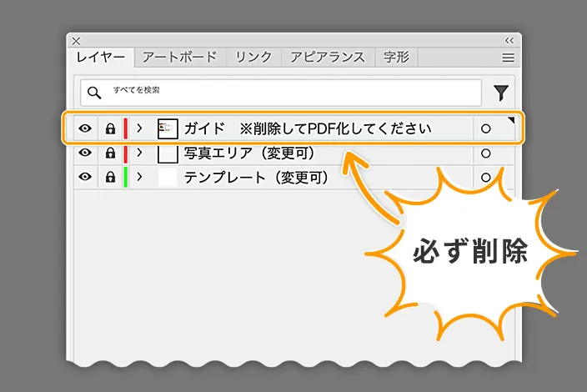
Task: Expand the テンプレート layer chevron
Action: [x=139, y=176]
